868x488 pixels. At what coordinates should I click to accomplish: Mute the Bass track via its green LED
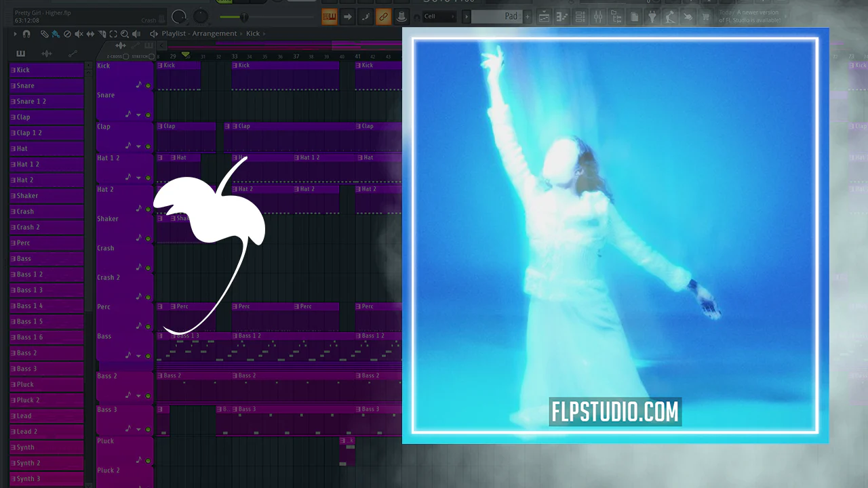click(148, 356)
